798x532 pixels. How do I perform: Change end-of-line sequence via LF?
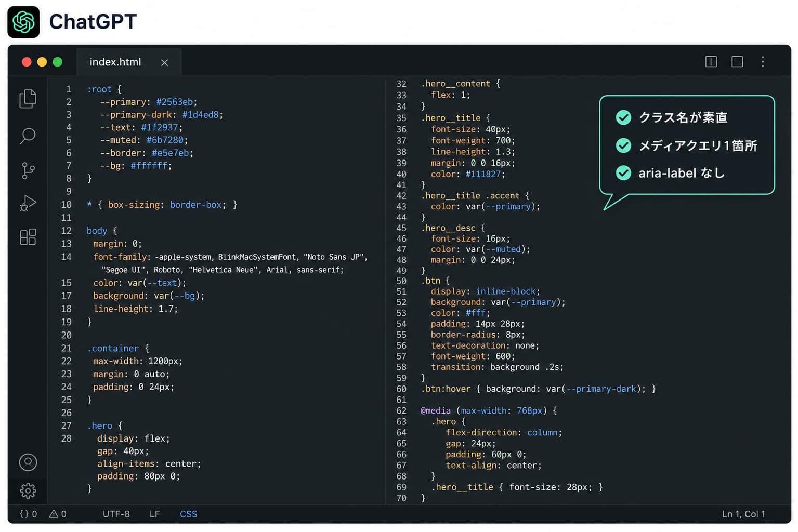click(154, 514)
